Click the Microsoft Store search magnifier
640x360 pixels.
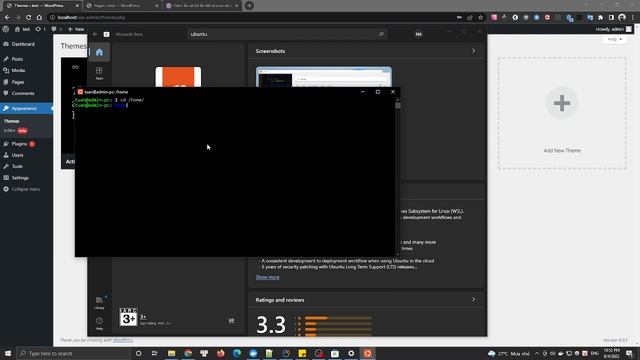click(x=381, y=34)
